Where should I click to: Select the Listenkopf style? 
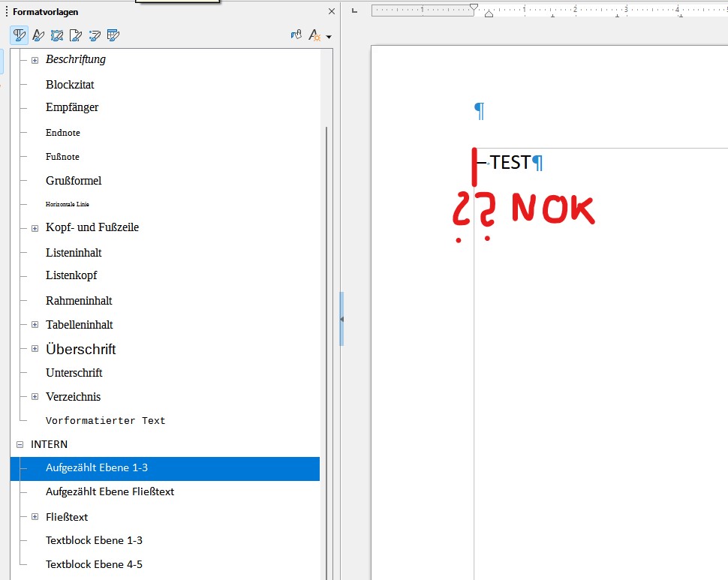tap(71, 275)
